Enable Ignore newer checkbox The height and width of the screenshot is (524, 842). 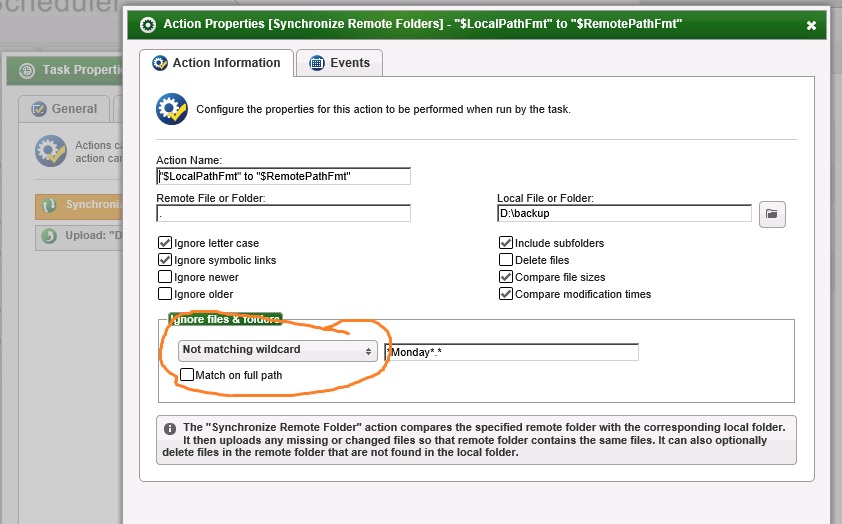(165, 277)
